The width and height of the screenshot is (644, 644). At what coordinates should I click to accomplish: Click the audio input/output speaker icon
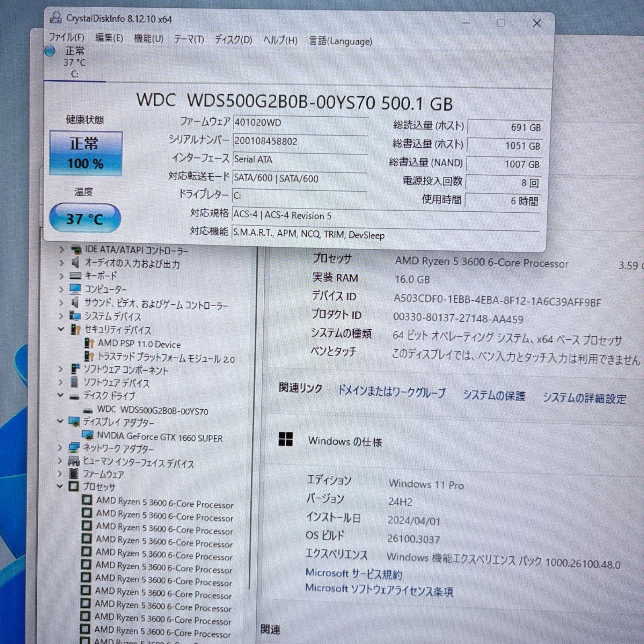click(x=75, y=263)
